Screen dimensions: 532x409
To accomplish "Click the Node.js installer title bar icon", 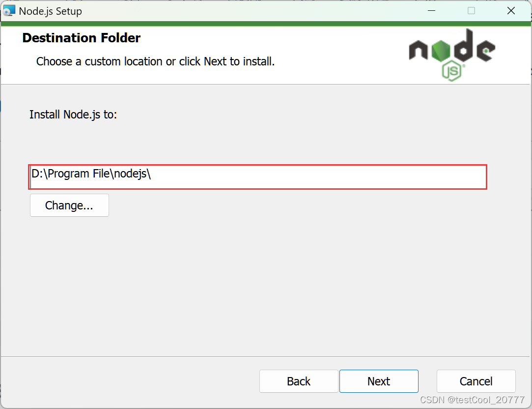I will point(9,11).
